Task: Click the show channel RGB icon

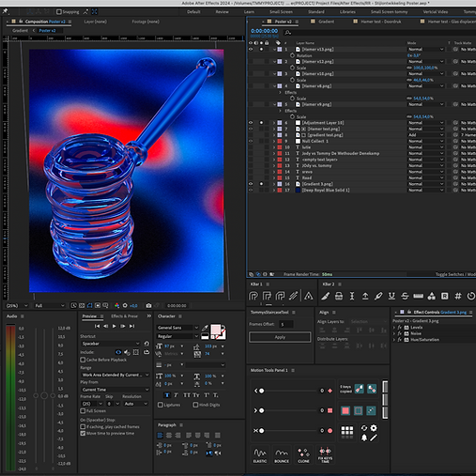Action: coord(116,305)
